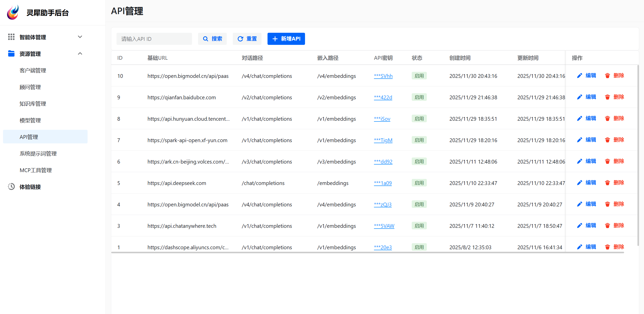The width and height of the screenshot is (644, 314).
Task: Click the grid icon beside 智能体管理
Action: [11, 37]
